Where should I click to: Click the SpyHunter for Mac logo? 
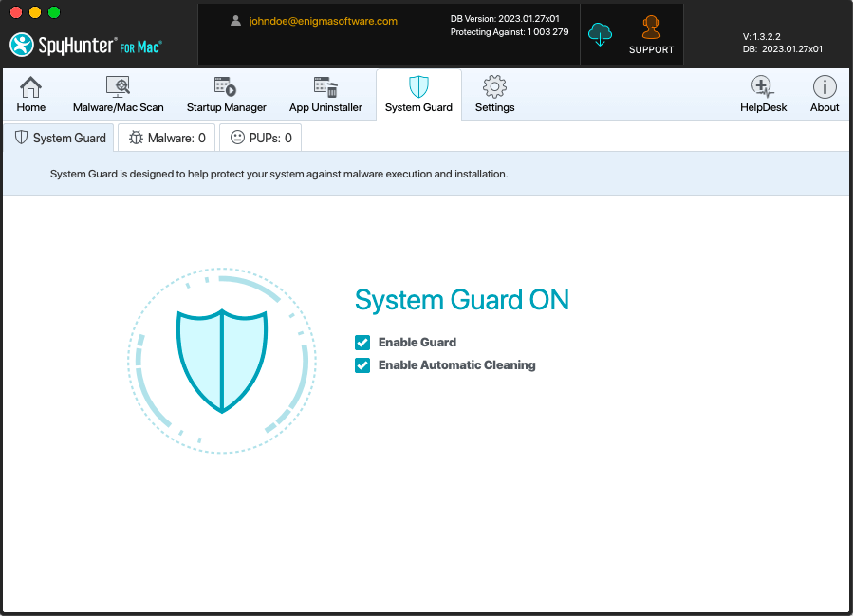point(84,45)
